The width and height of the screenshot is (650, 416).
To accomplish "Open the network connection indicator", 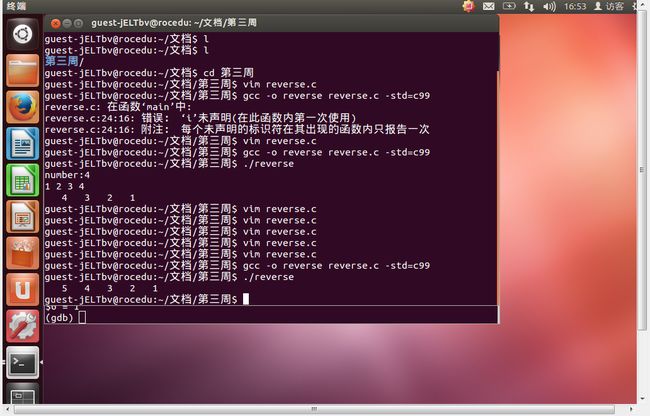I will (529, 6).
